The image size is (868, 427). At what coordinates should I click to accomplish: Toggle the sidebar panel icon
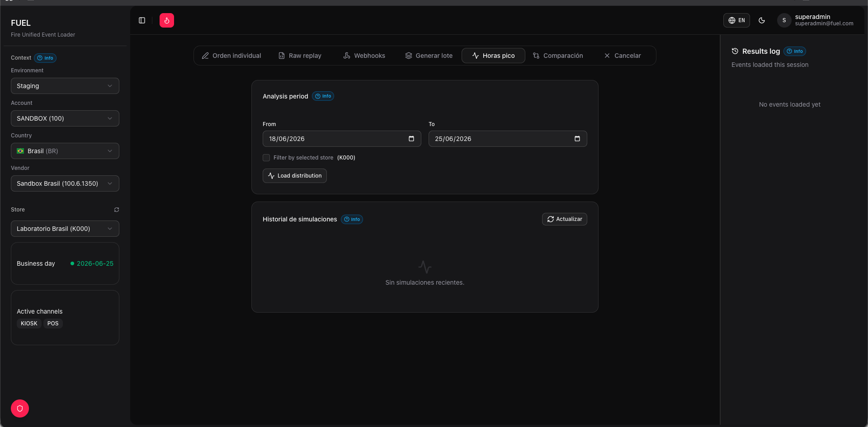point(142,20)
